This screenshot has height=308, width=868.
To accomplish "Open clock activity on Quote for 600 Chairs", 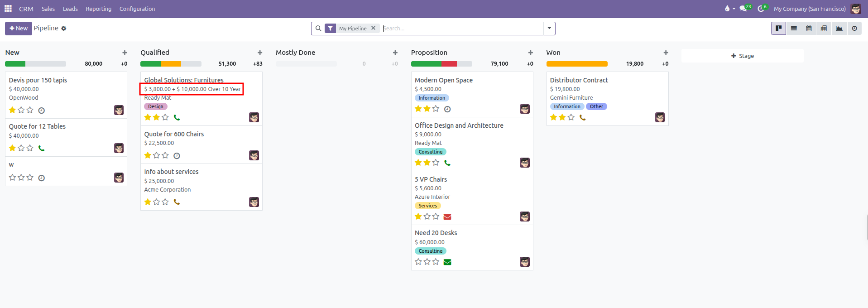I will pyautogui.click(x=177, y=156).
